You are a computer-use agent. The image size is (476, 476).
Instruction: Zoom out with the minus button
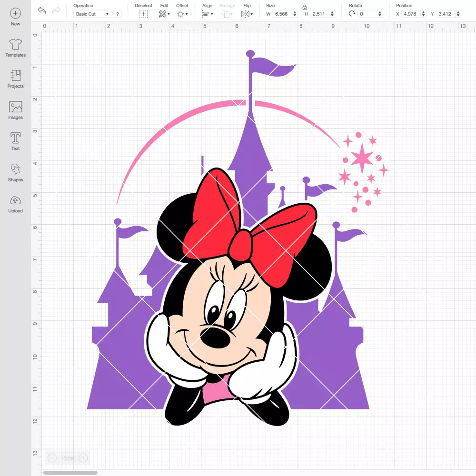point(52,458)
